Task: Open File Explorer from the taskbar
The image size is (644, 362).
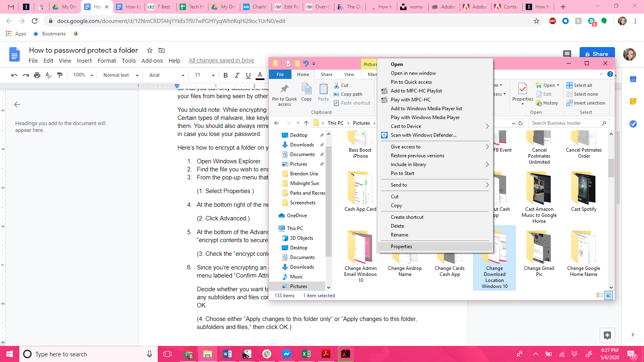Action: point(207,354)
